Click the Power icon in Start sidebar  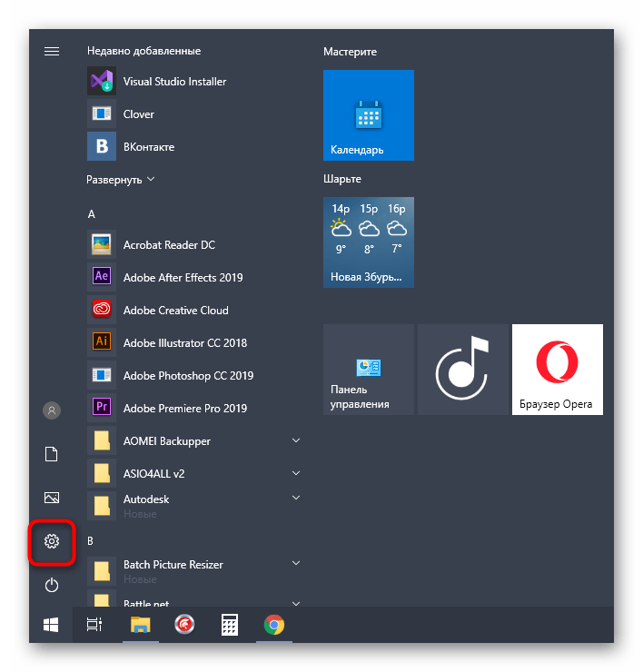tap(52, 585)
